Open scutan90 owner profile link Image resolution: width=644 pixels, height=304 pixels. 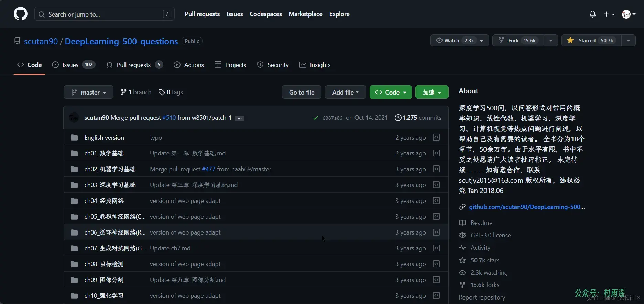pos(41,41)
